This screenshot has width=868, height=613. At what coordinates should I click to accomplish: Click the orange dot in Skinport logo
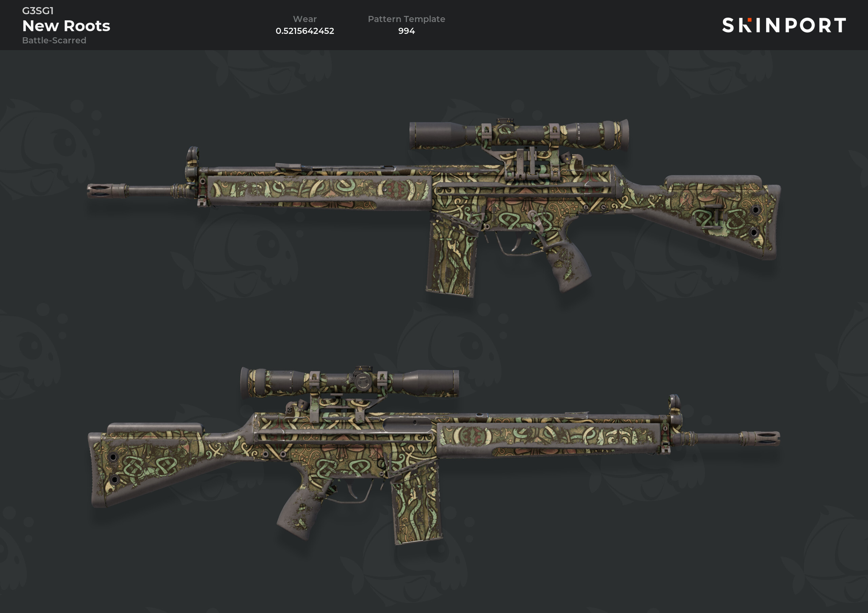749,20
